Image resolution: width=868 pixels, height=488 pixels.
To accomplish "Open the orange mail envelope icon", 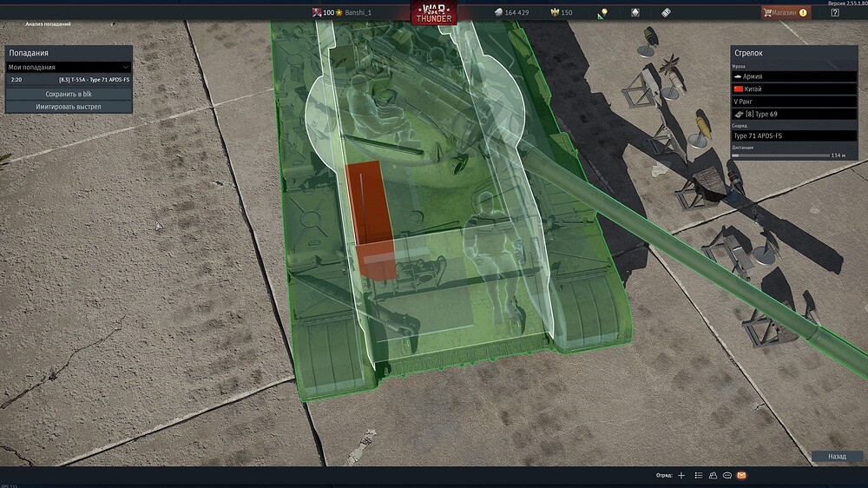I will pos(742,475).
